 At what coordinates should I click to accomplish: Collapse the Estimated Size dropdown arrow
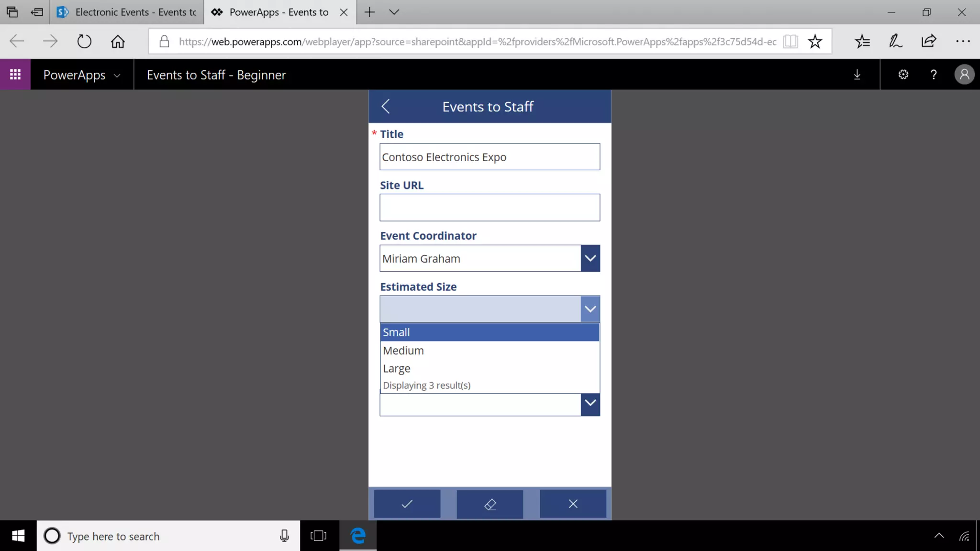[x=590, y=309]
